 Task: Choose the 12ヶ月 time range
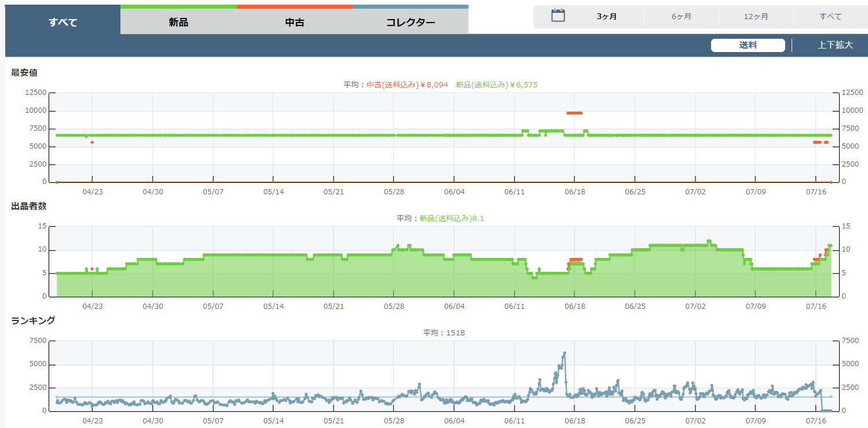point(756,16)
